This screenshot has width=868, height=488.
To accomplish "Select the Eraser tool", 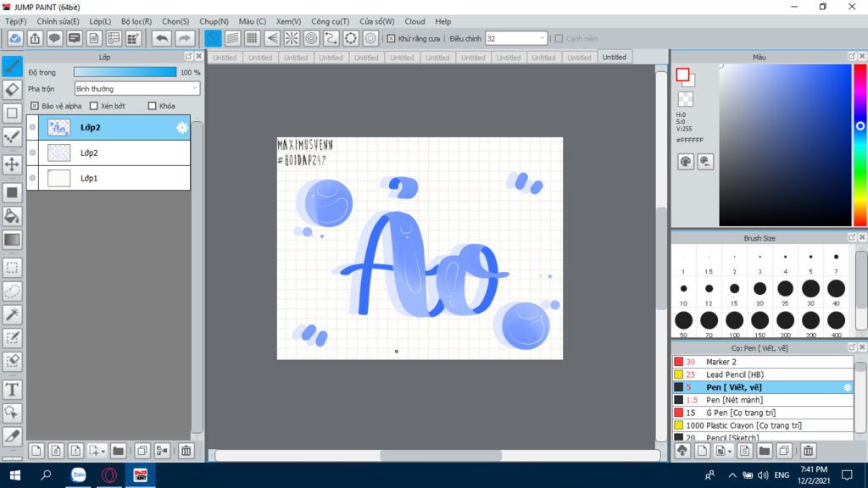I will tap(12, 89).
